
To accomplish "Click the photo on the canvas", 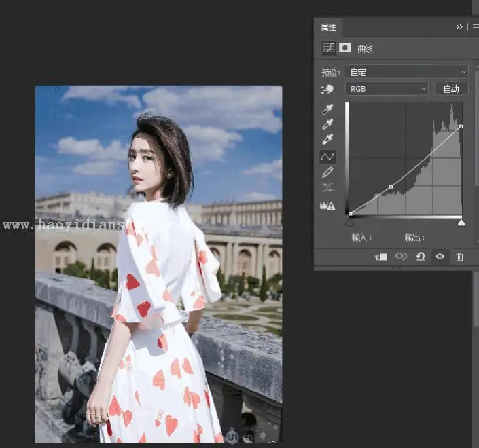I will tap(159, 264).
